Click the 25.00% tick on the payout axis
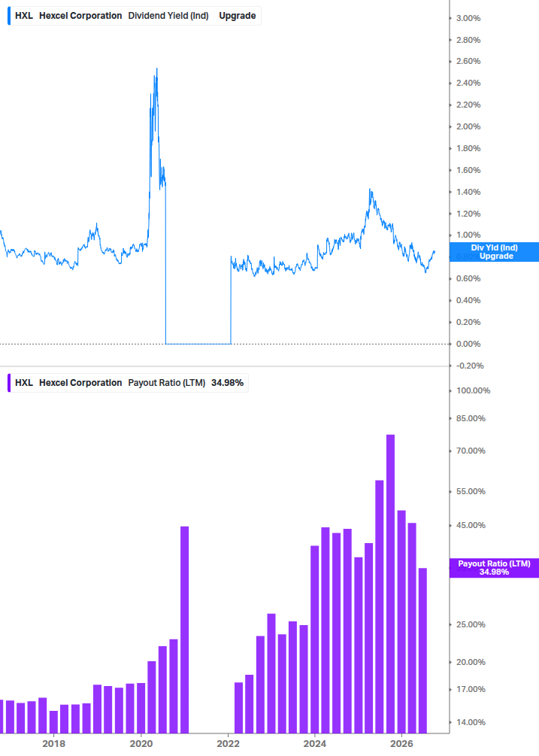The image size is (539, 756). [x=471, y=624]
